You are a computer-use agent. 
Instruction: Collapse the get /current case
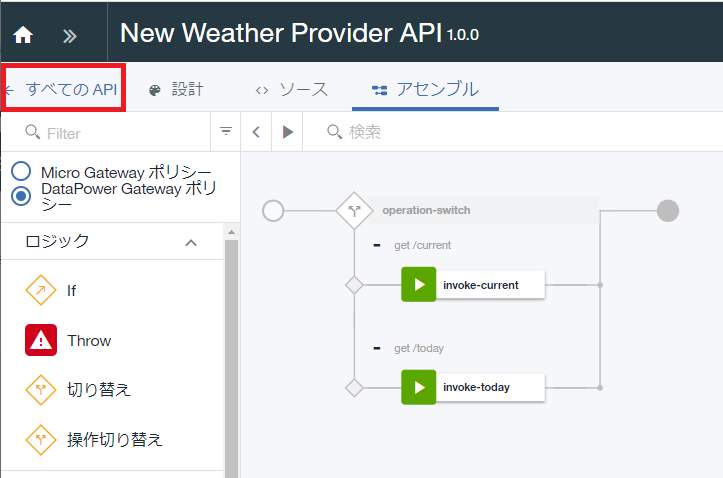(x=377, y=245)
